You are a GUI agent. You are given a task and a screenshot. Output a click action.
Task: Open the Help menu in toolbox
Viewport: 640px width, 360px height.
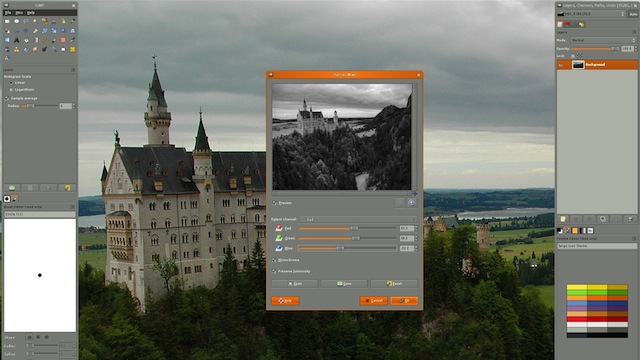[x=31, y=13]
